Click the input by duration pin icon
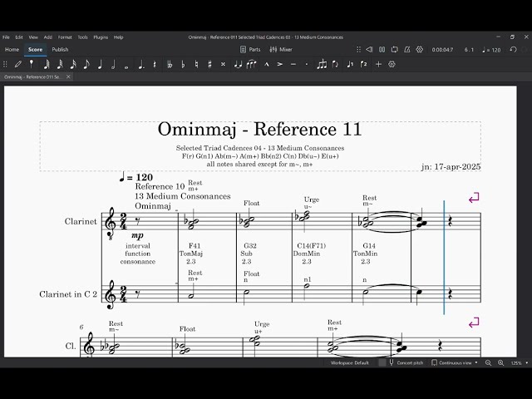Screen dimensions: 532x399 [x=32, y=64]
